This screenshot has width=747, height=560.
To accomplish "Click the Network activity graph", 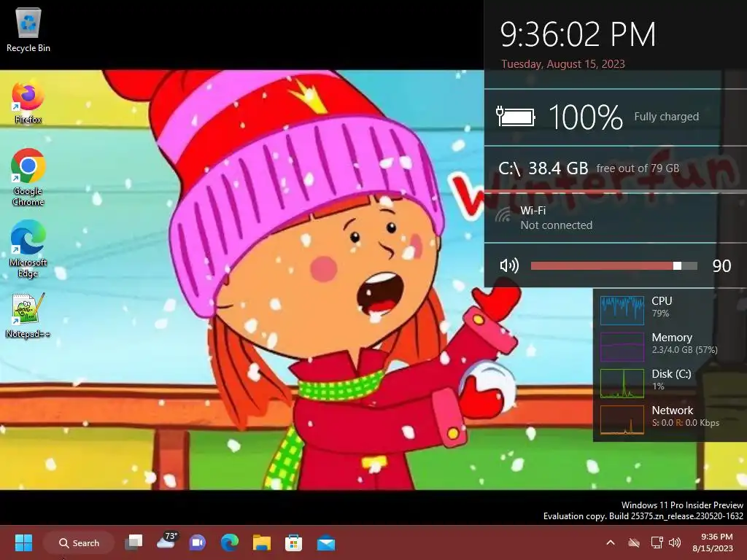I will point(622,419).
